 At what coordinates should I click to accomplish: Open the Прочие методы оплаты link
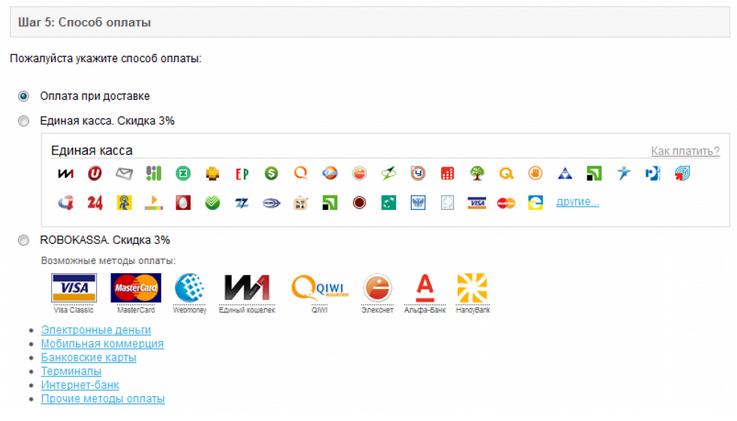[102, 399]
